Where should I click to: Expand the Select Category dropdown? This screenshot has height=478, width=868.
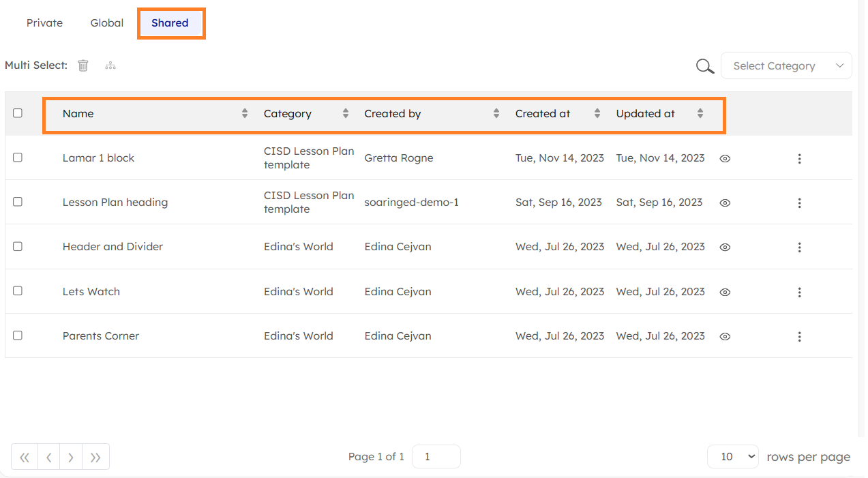click(786, 66)
